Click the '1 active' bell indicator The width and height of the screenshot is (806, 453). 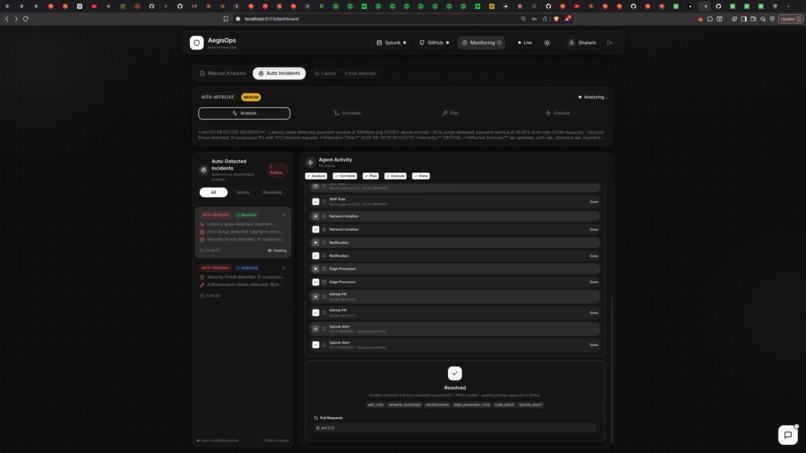tap(325, 74)
